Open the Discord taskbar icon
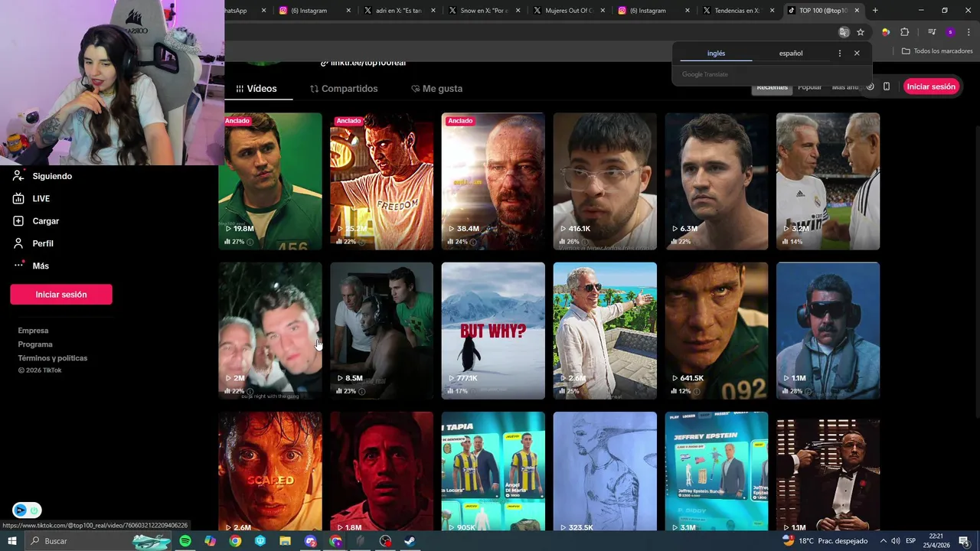The image size is (980, 551). pos(310,541)
